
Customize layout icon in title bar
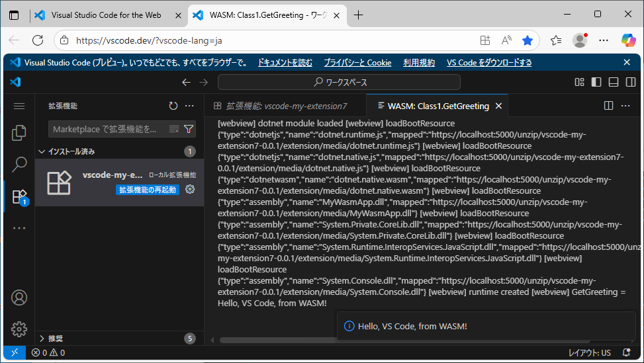(579, 82)
